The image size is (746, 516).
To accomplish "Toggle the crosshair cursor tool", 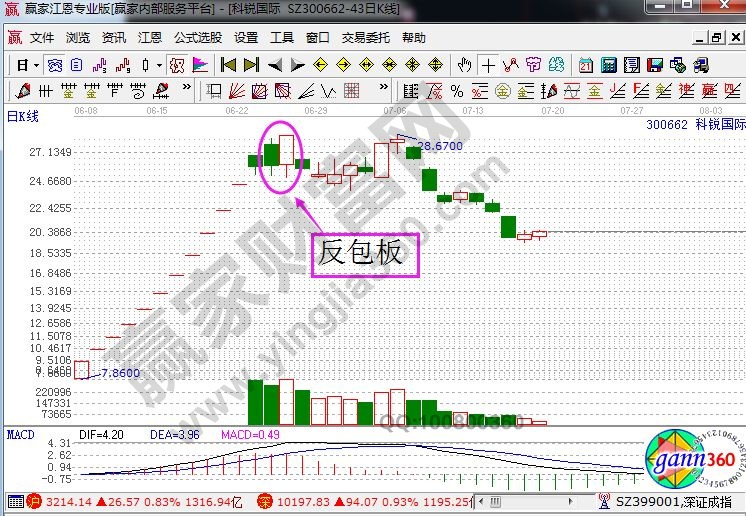I will (x=488, y=65).
